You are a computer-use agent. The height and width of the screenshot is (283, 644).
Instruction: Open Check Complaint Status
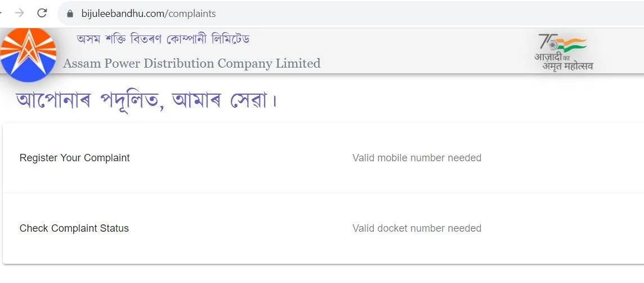(74, 228)
